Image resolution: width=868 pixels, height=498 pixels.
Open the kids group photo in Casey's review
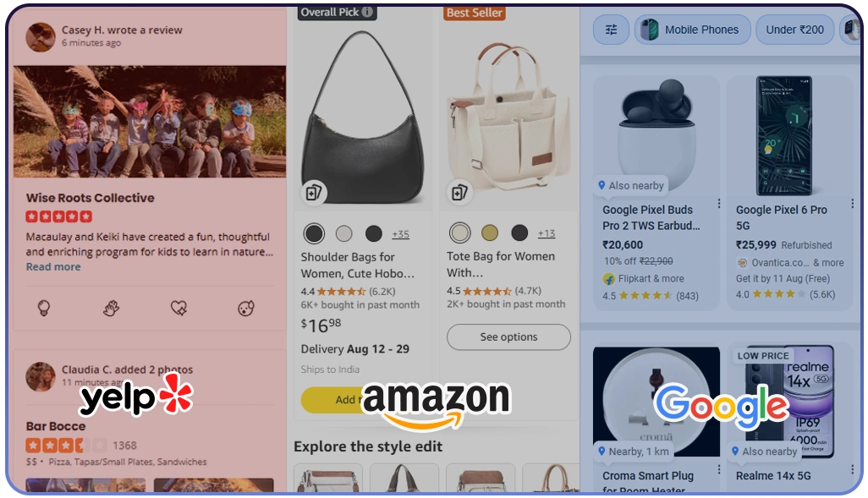click(150, 122)
